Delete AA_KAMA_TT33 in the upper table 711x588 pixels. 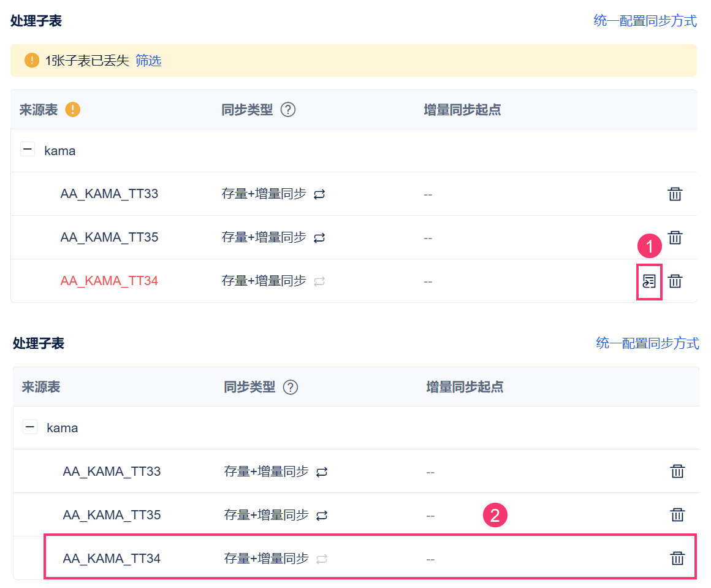pyautogui.click(x=675, y=194)
